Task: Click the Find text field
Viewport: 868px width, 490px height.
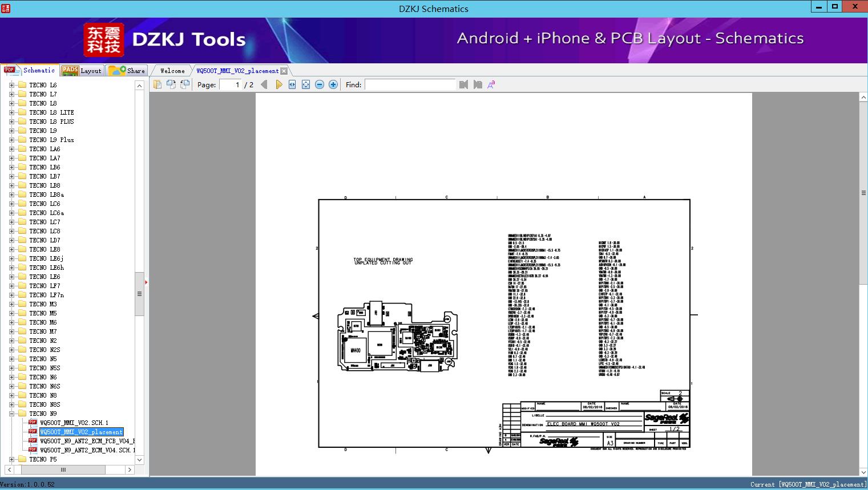Action: click(x=410, y=84)
